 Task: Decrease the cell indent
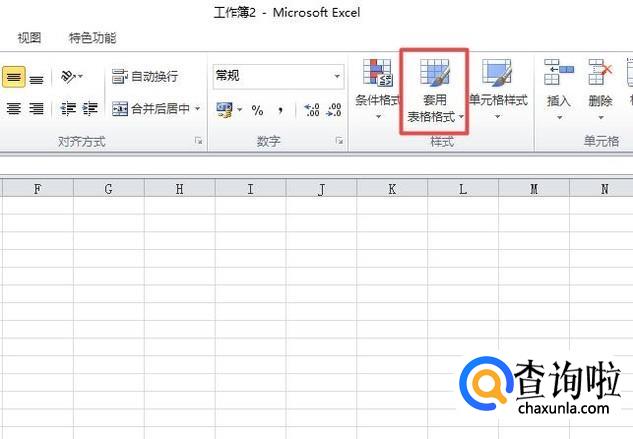(67, 109)
